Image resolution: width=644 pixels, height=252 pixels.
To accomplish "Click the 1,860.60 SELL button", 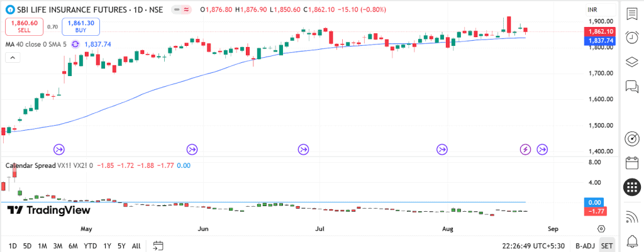I will click(25, 26).
